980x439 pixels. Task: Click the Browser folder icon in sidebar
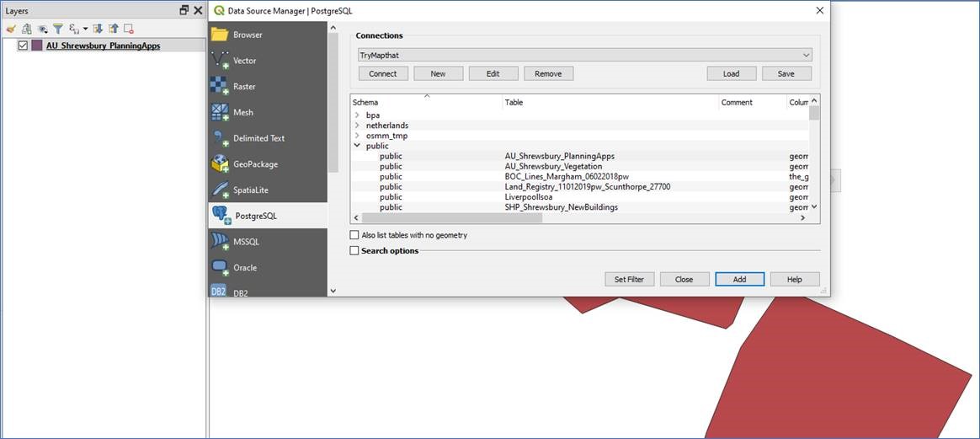pos(220,35)
